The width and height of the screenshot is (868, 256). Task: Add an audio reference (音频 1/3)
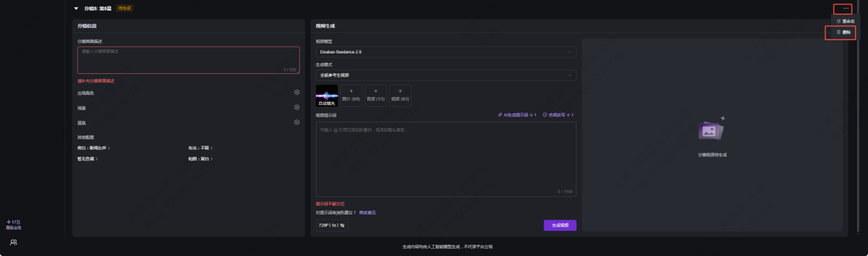coord(376,96)
